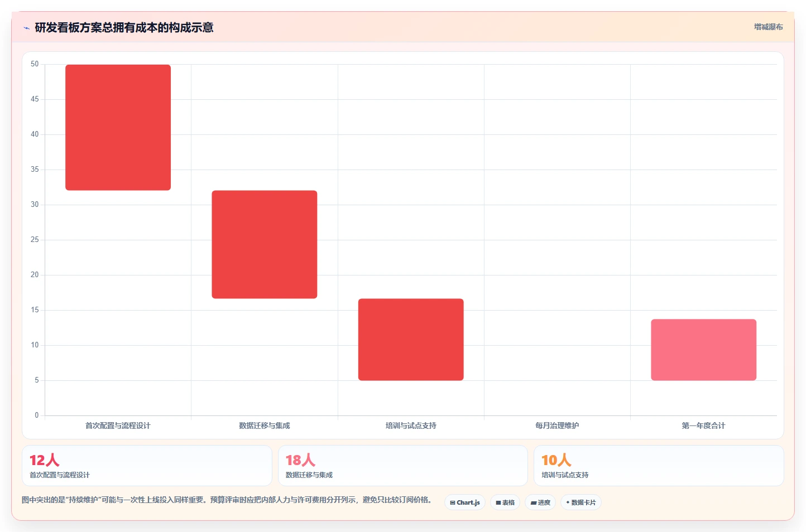Click the x-axis label 数据迁移与集成
This screenshot has height=532, width=806.
tap(265, 425)
